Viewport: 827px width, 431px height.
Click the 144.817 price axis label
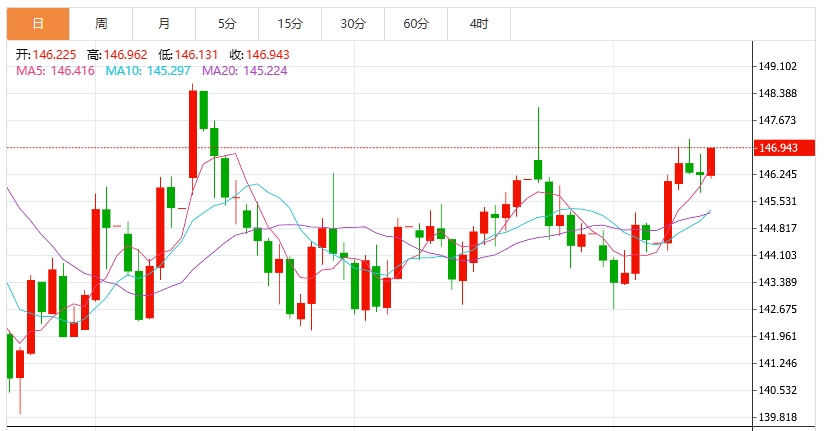coord(777,228)
